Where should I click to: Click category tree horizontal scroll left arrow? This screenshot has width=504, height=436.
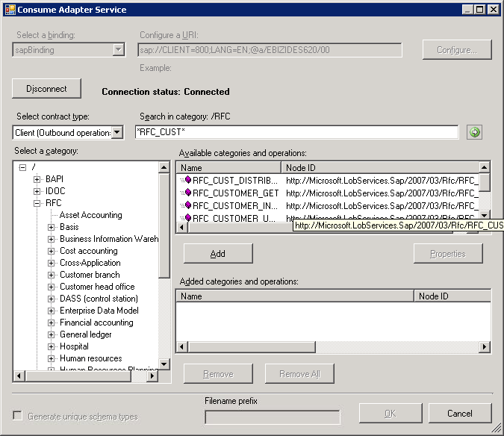click(19, 376)
